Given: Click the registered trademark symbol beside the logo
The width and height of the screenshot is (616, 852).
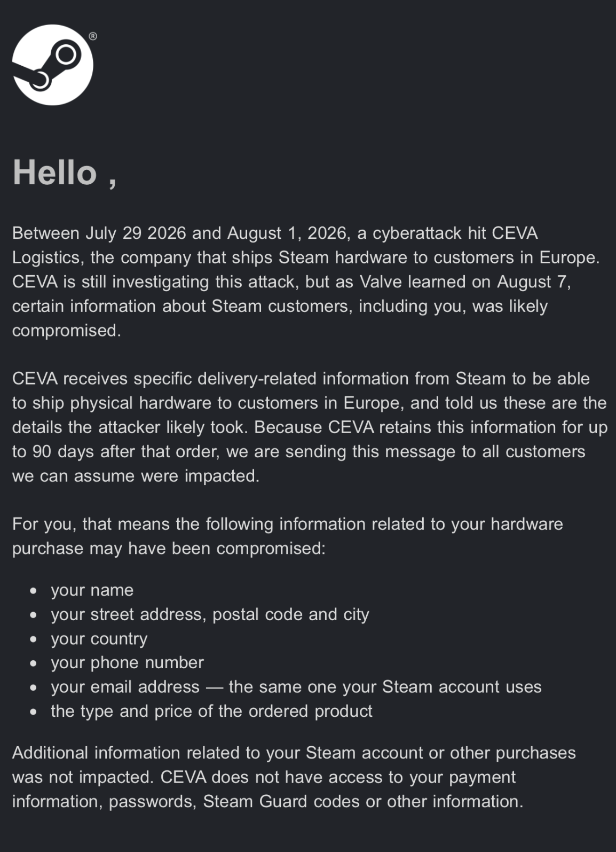Looking at the screenshot, I should click(93, 36).
